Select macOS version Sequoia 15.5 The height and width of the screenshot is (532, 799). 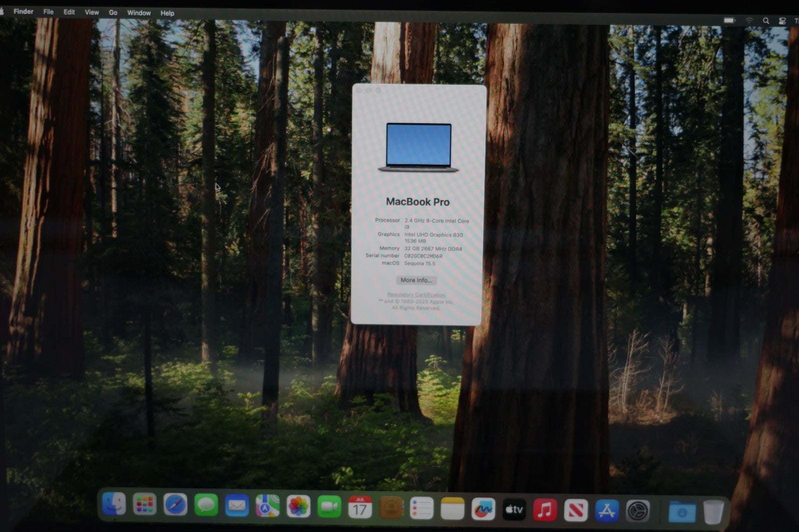[419, 264]
